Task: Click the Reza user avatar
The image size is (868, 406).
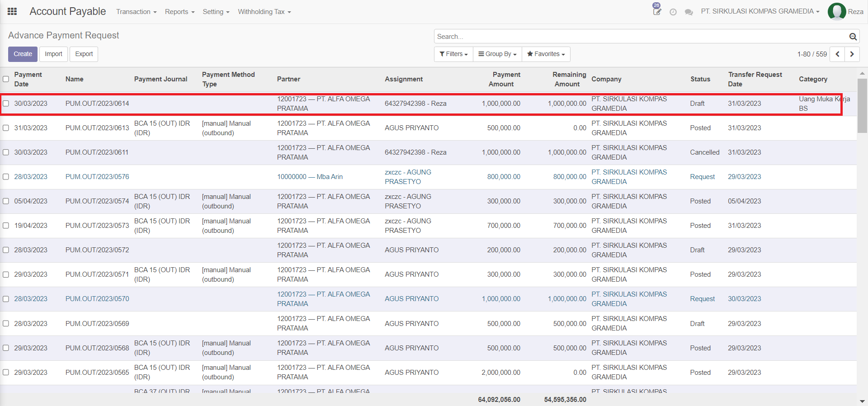Action: pos(837,12)
